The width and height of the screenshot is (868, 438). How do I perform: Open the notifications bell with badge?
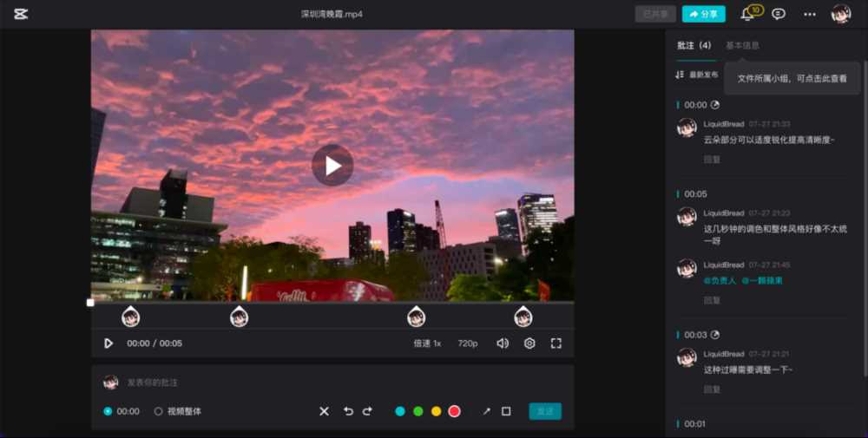(746, 14)
